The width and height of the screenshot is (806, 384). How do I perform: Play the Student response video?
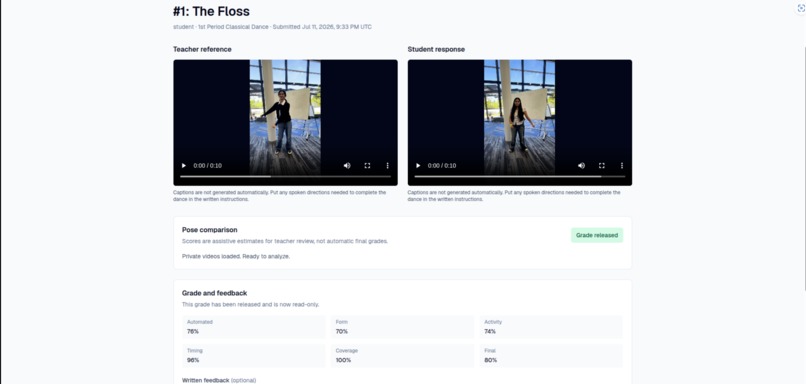tap(418, 166)
